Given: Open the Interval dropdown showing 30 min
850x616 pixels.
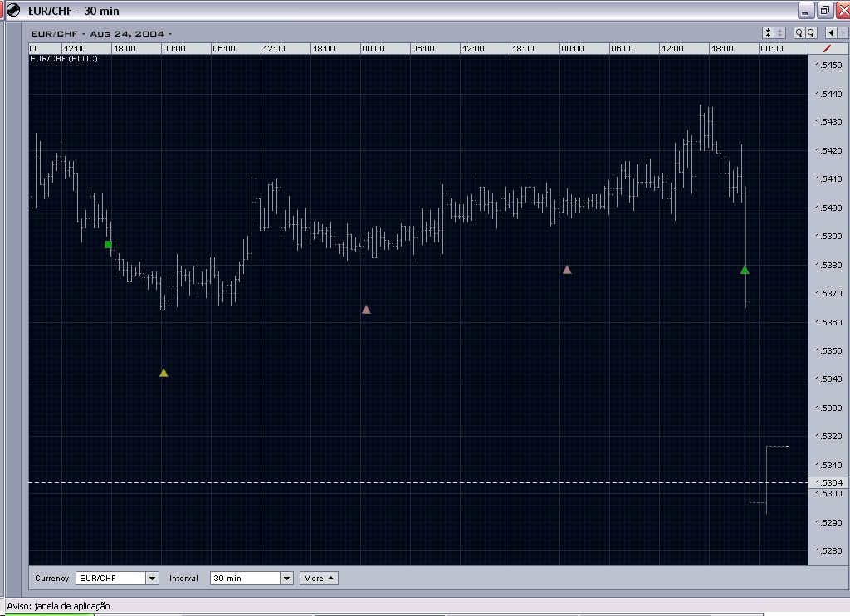Looking at the screenshot, I should coord(286,578).
